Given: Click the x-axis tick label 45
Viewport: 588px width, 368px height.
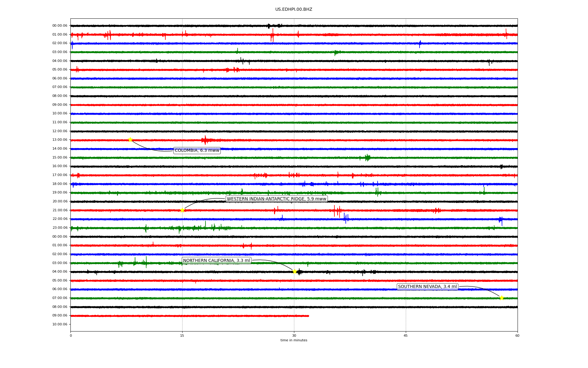Looking at the screenshot, I should pos(406,335).
